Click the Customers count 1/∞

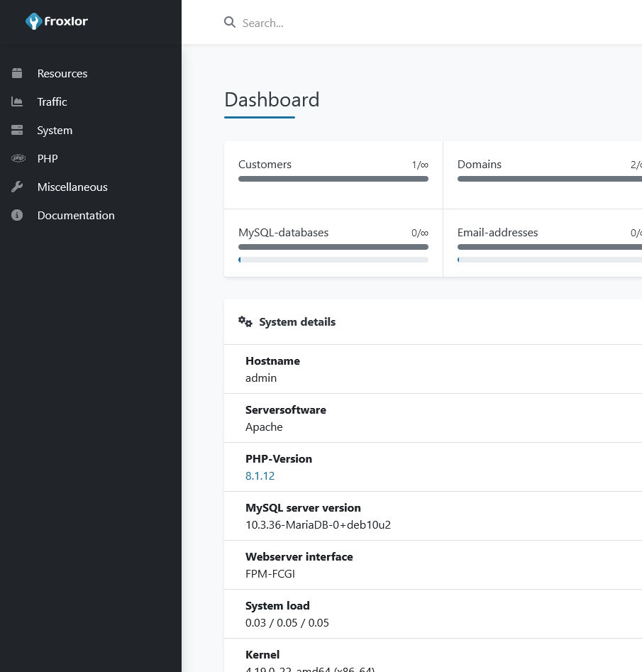click(420, 165)
